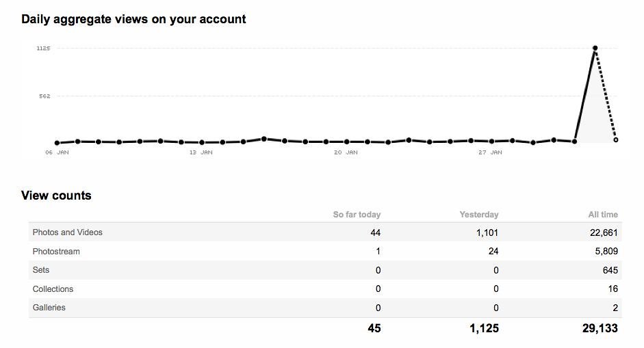Image resolution: width=644 pixels, height=348 pixels.
Task: Click the hollow data point at the chart's end
Action: (616, 139)
